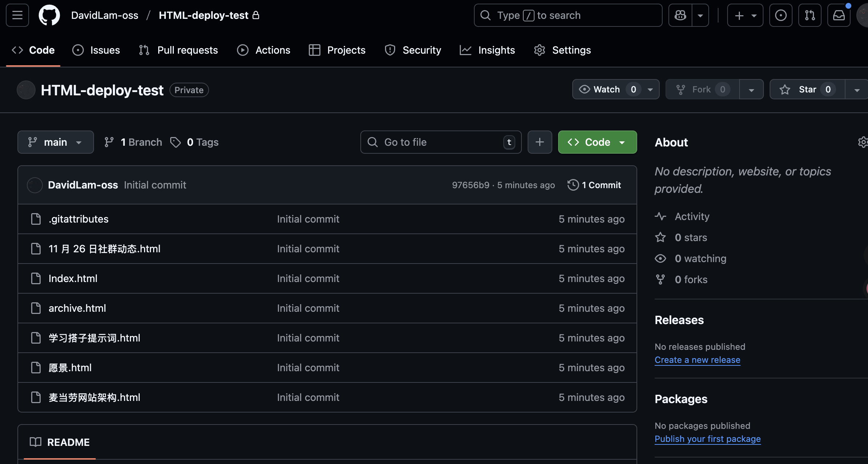Open the global navigation hamburger menu
868x464 pixels.
(x=17, y=15)
